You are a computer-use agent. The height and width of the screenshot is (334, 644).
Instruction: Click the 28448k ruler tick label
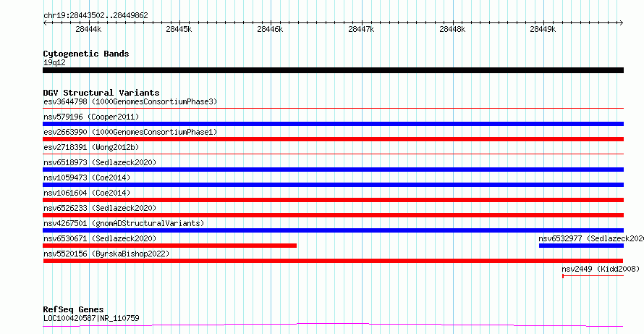point(452,29)
